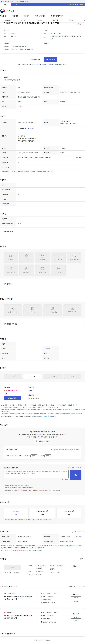Click the 면접 selection method icon
This screenshot has width=85, height=644.
[x=32, y=376]
